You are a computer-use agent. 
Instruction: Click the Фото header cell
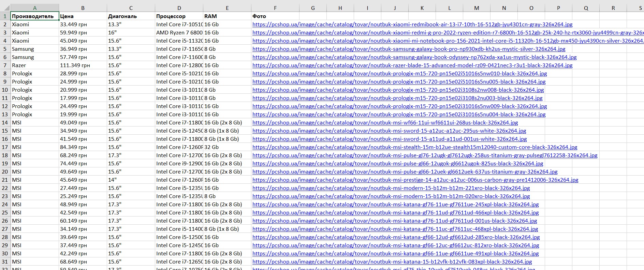pyautogui.click(x=275, y=16)
